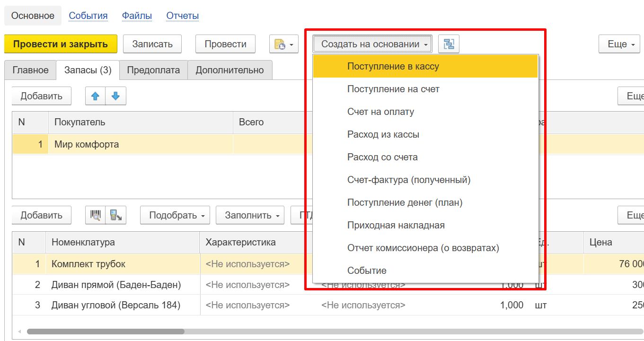
Task: Open the top Еще menu button
Action: coord(621,44)
